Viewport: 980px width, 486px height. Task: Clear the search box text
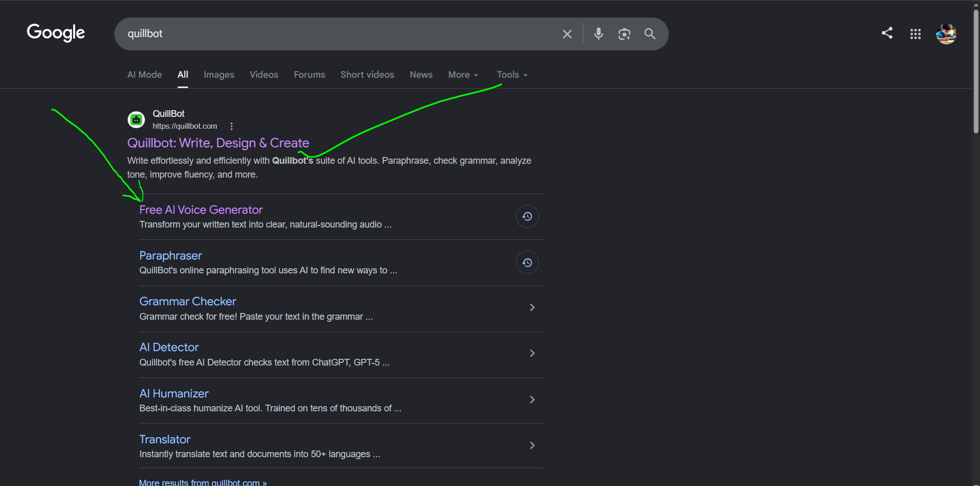pyautogui.click(x=567, y=34)
